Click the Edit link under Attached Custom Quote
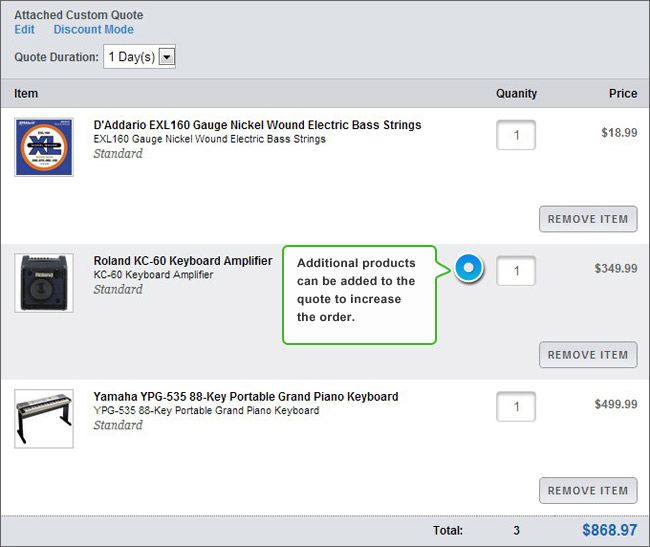The height and width of the screenshot is (547, 650). [24, 29]
